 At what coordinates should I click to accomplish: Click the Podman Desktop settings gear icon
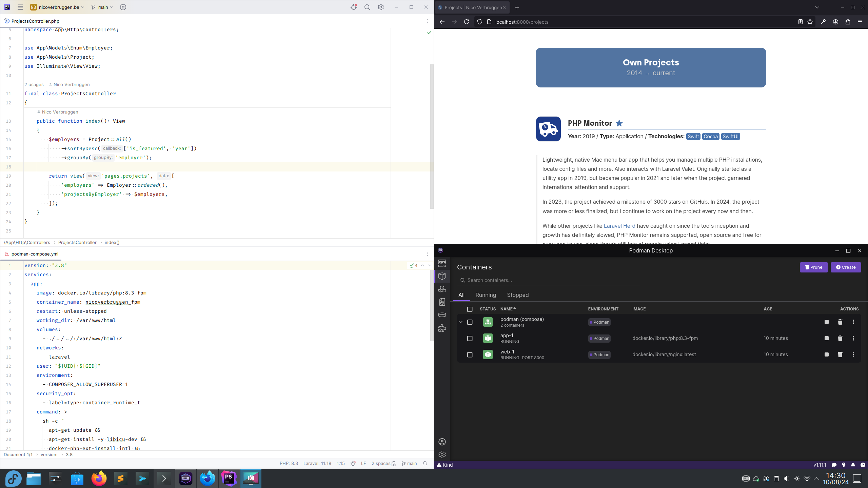pyautogui.click(x=442, y=454)
